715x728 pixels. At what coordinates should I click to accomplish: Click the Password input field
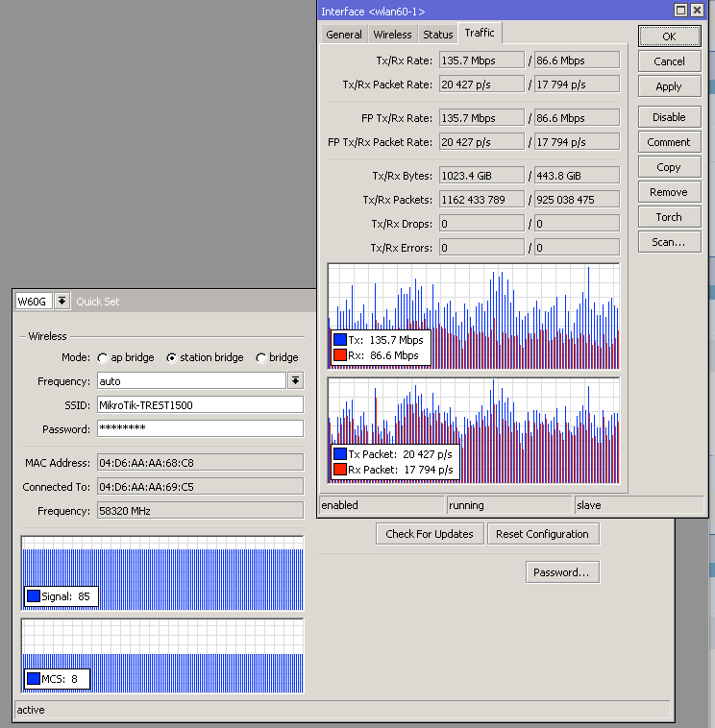click(200, 428)
